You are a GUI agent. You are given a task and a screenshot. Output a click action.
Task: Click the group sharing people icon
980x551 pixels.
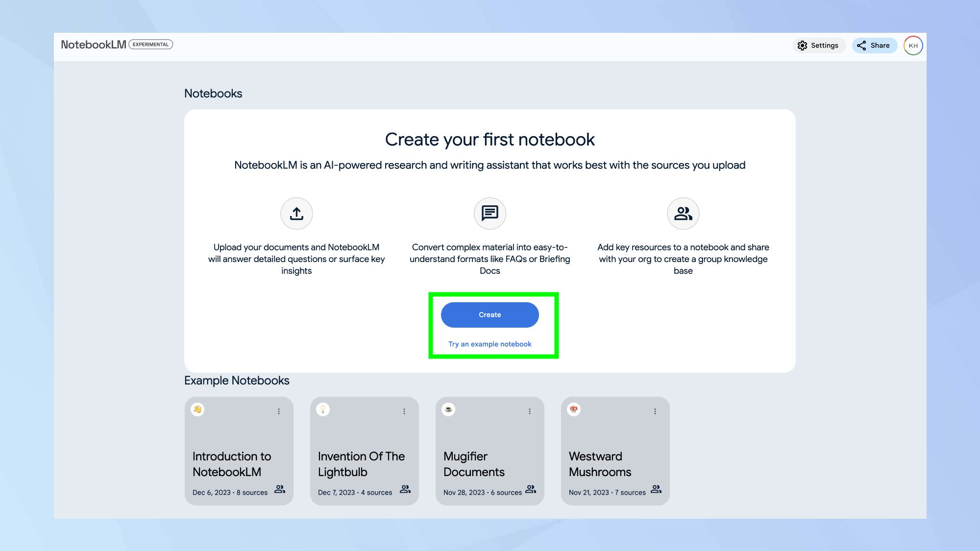pyautogui.click(x=683, y=214)
